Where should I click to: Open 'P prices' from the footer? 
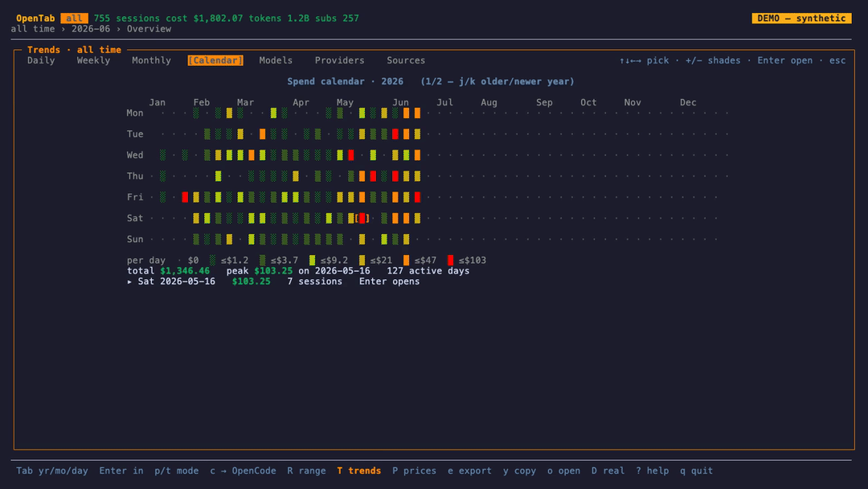415,471
